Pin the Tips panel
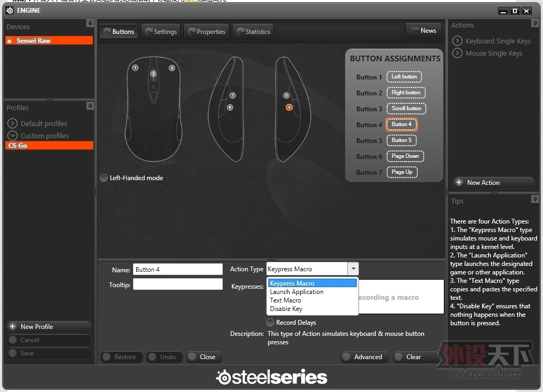The image size is (543, 392). (x=535, y=199)
